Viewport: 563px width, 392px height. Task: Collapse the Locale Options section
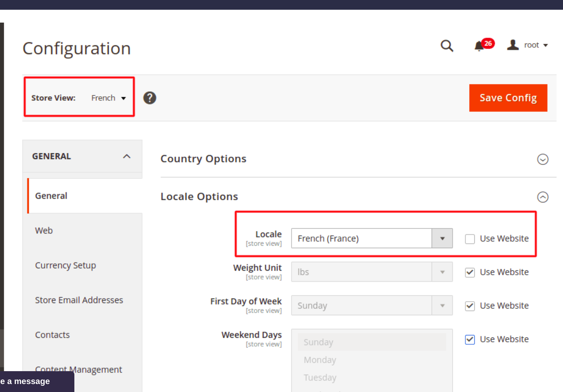542,197
